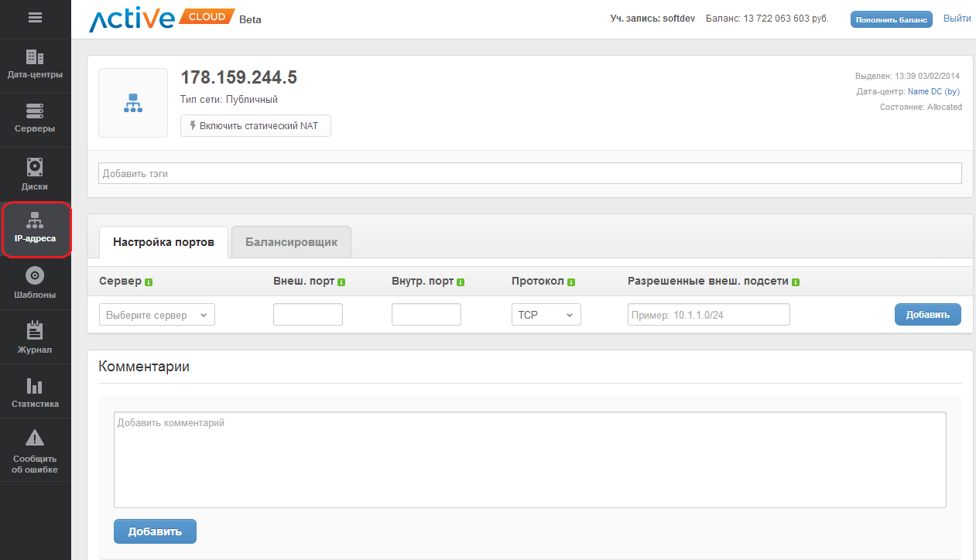Switch to the Балансировщик tab

[291, 242]
